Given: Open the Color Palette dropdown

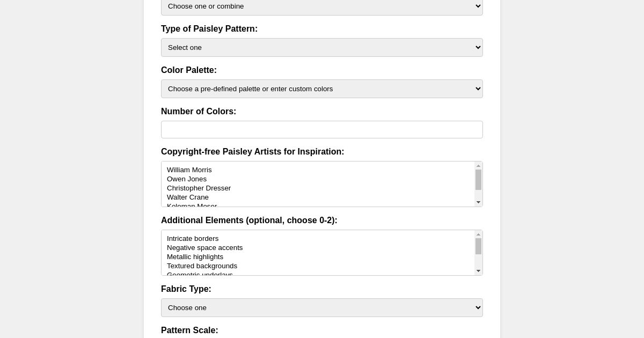Looking at the screenshot, I should (322, 89).
